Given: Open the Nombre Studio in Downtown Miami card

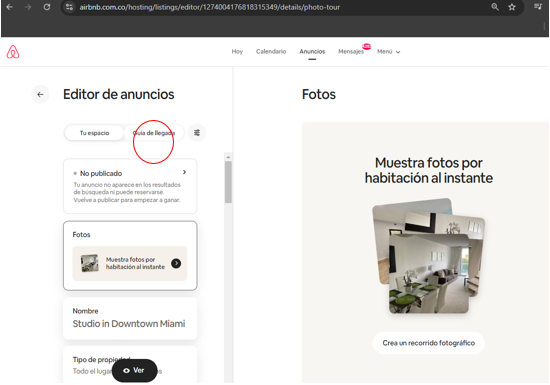Looking at the screenshot, I should (x=130, y=318).
